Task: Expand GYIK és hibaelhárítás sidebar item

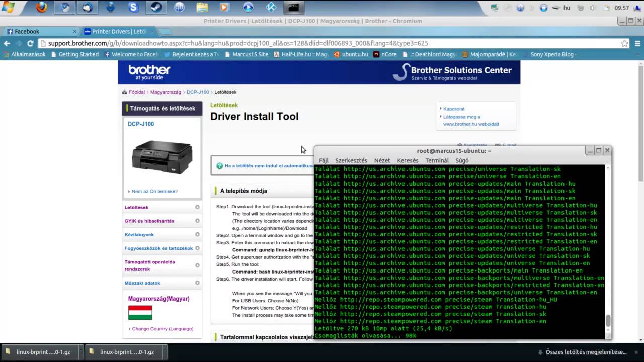Action: tap(162, 221)
